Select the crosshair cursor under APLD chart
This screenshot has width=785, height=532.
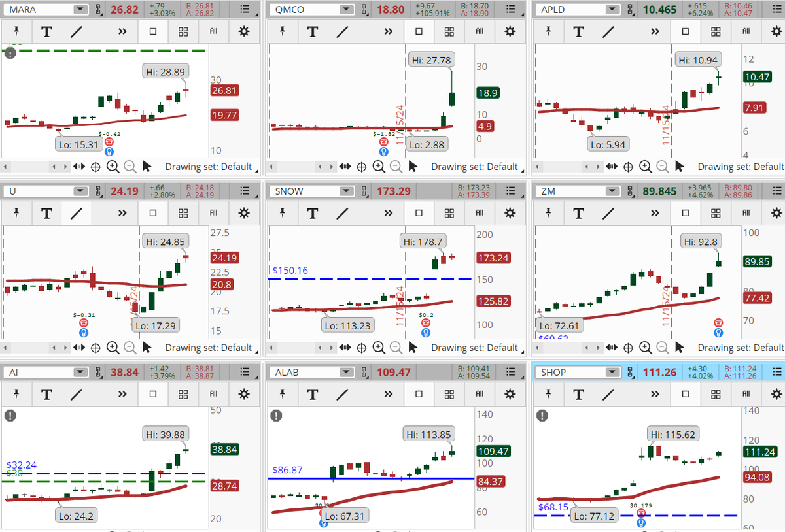[627, 167]
